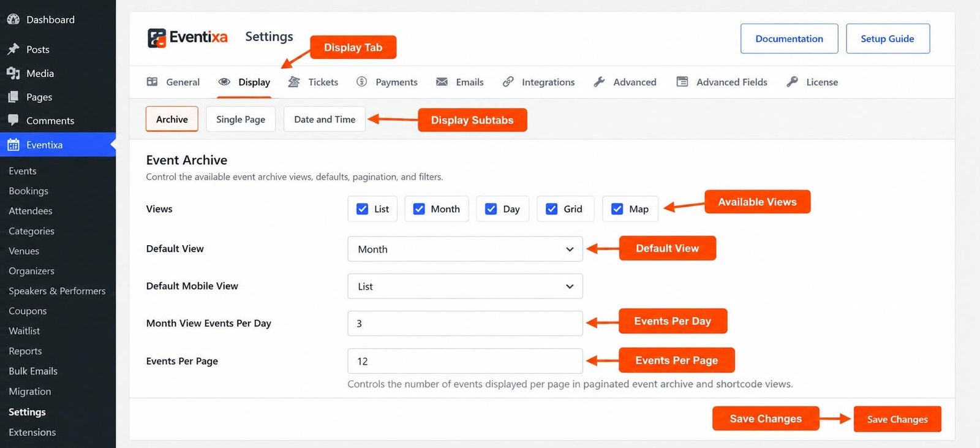This screenshot has width=980, height=448.
Task: Click the Comments speech bubble icon
Action: [13, 120]
